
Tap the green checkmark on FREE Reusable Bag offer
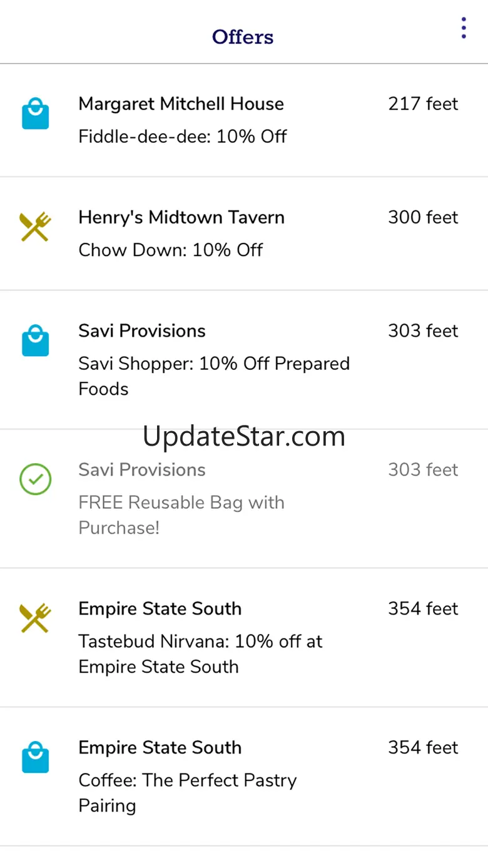click(x=36, y=479)
